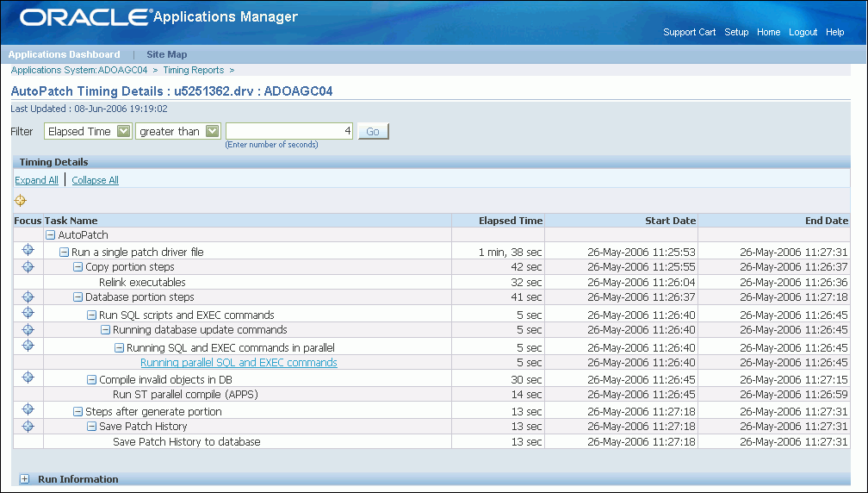The image size is (868, 493).
Task: Open the greater than operator dropdown
Action: 213,131
